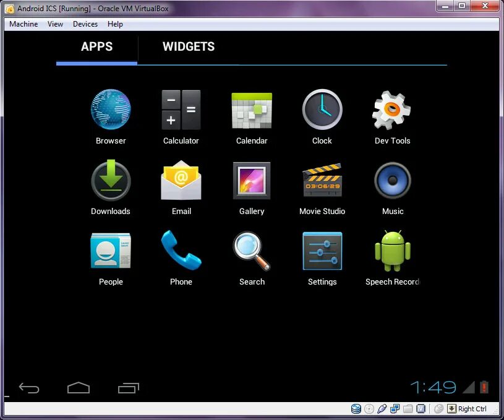This screenshot has width=504, height=420.
Task: Open the Machine menu
Action: tap(23, 24)
